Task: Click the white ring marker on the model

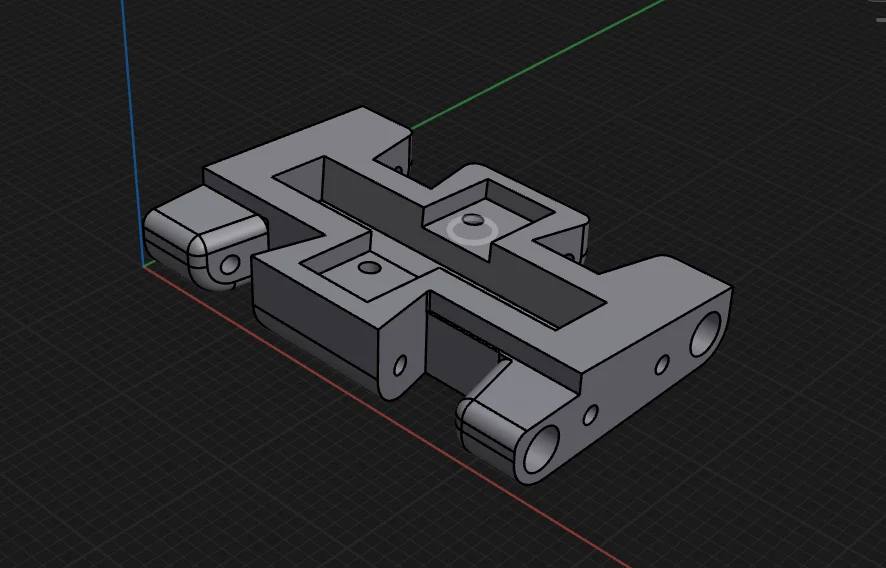Action: pyautogui.click(x=472, y=232)
